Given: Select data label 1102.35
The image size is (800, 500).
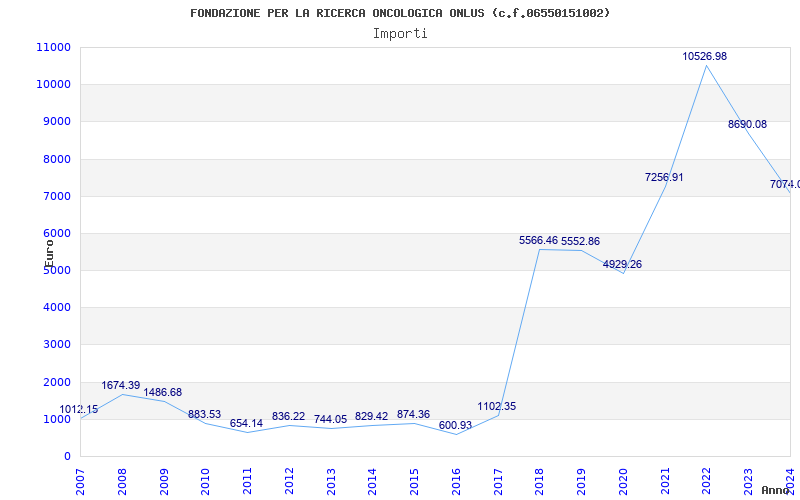Looking at the screenshot, I should coord(496,407).
